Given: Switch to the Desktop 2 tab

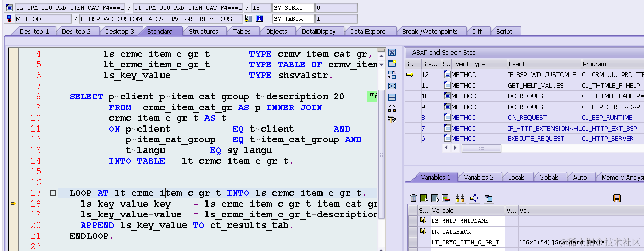Looking at the screenshot, I should [76, 31].
